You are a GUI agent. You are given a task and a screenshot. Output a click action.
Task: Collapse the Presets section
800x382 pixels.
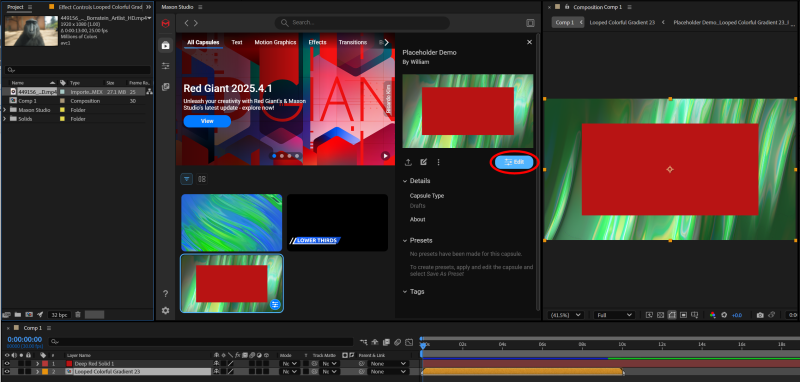point(405,240)
